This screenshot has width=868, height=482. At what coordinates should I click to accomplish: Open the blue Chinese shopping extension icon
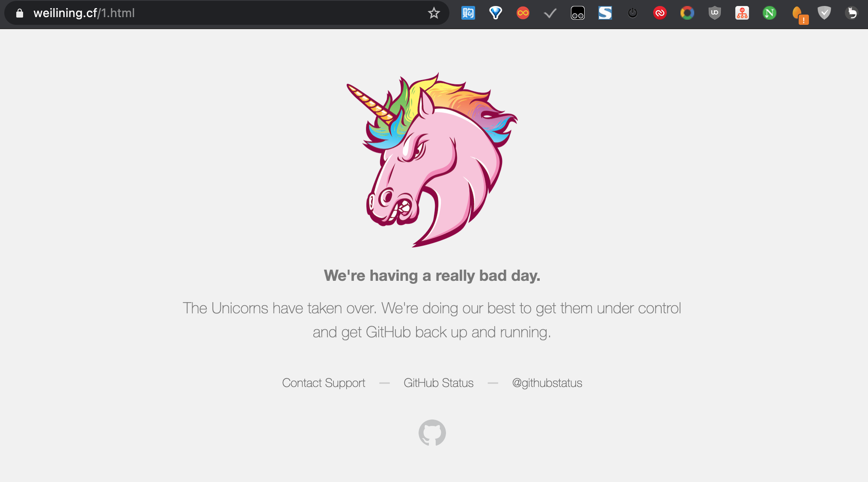(x=468, y=13)
